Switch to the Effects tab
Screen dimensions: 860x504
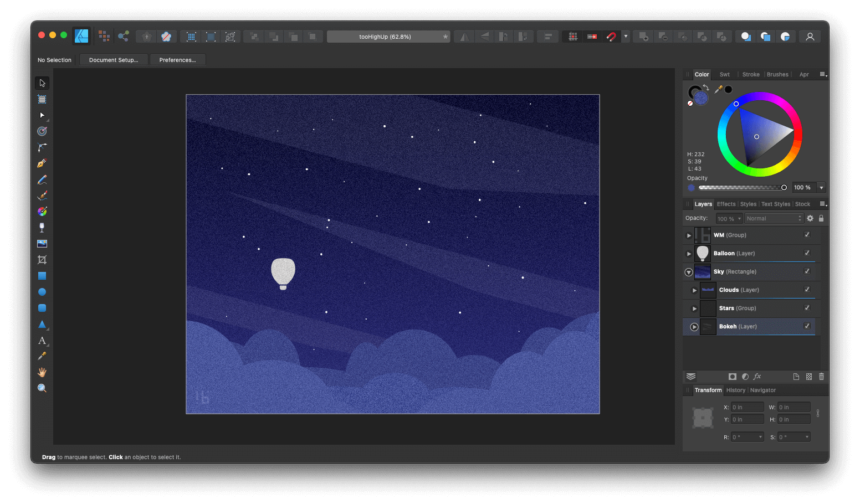click(726, 204)
